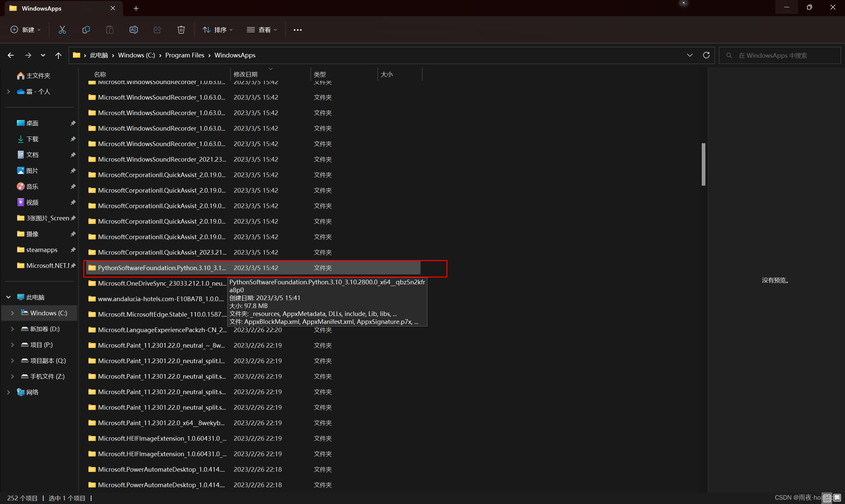The width and height of the screenshot is (845, 504).
Task: Open Pictures (图片) quick access item
Action: pyautogui.click(x=28, y=171)
